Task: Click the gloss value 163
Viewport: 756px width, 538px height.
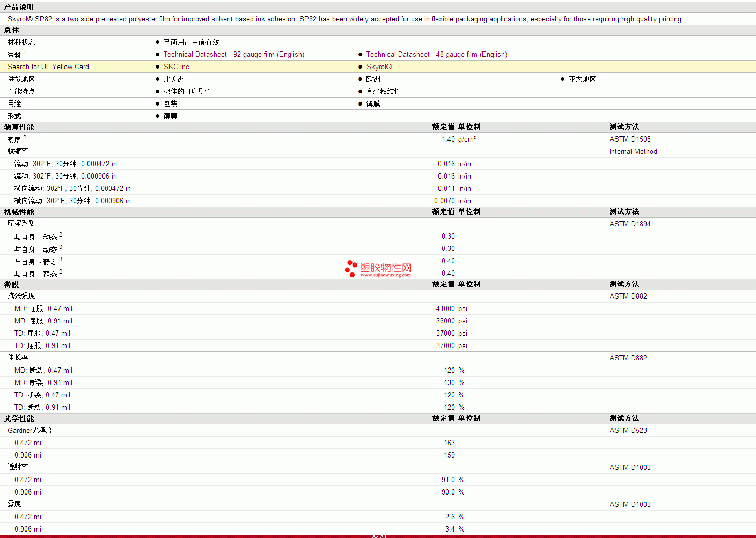Action: (450, 443)
